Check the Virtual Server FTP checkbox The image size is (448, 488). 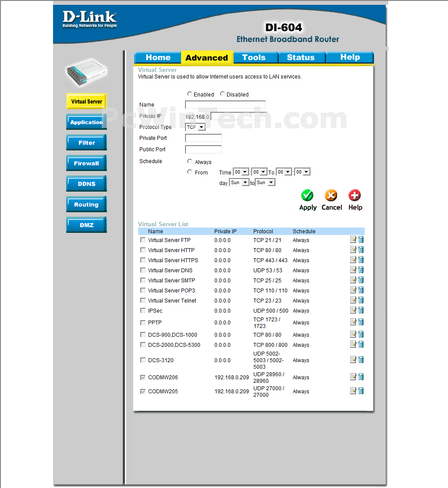point(143,240)
